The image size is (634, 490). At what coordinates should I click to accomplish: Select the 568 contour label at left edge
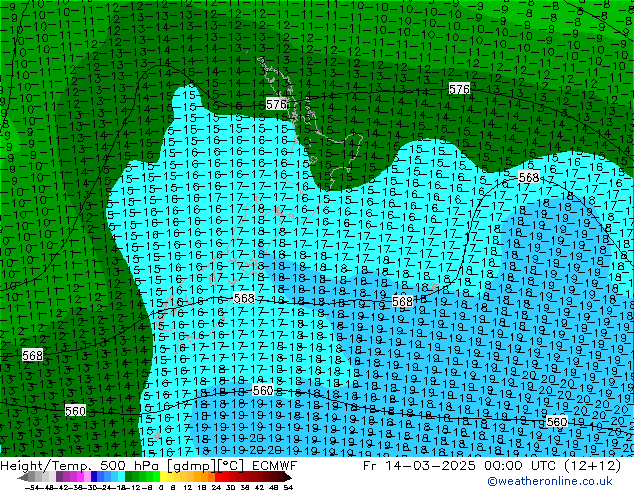point(32,355)
